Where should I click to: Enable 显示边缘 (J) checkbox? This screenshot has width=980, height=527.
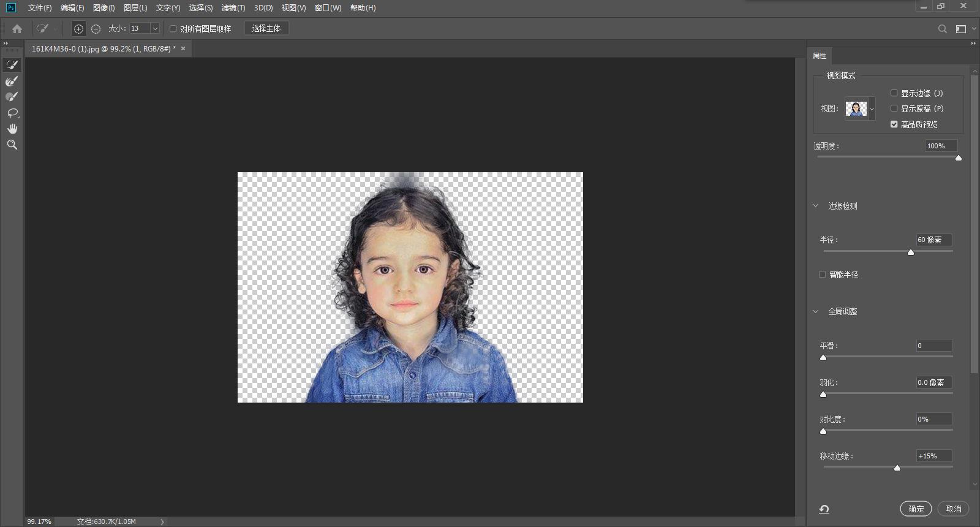(894, 93)
